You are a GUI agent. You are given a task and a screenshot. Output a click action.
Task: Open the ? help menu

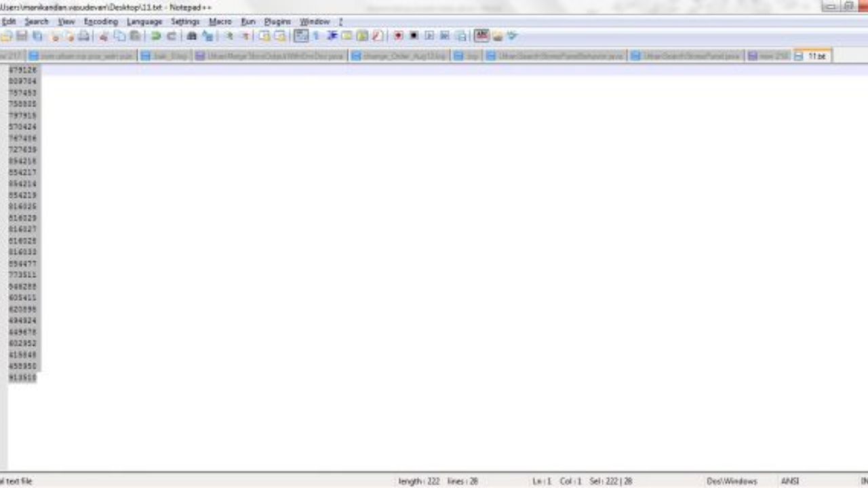[x=341, y=22]
